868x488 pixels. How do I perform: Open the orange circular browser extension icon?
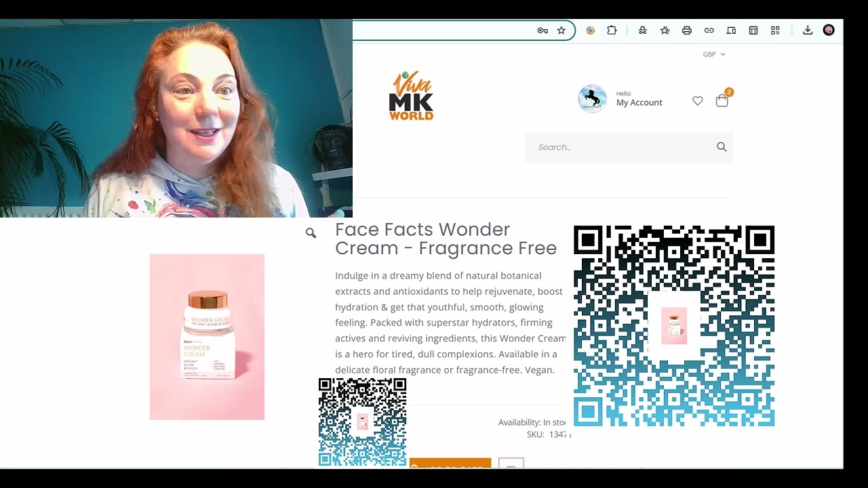pos(591,30)
